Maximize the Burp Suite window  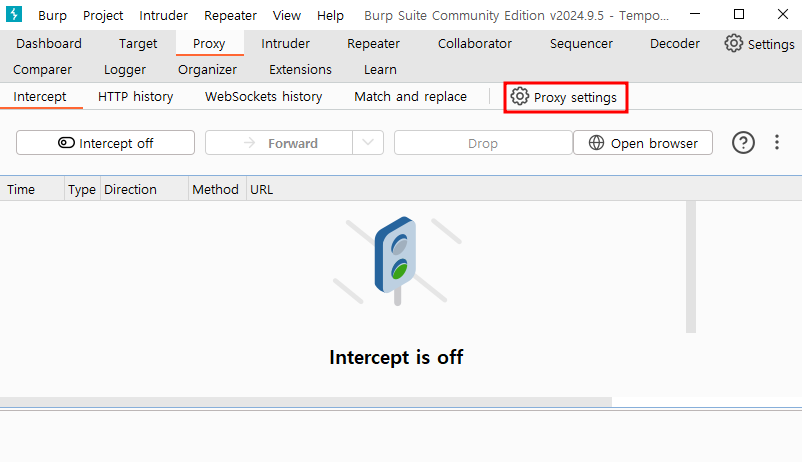coord(739,14)
